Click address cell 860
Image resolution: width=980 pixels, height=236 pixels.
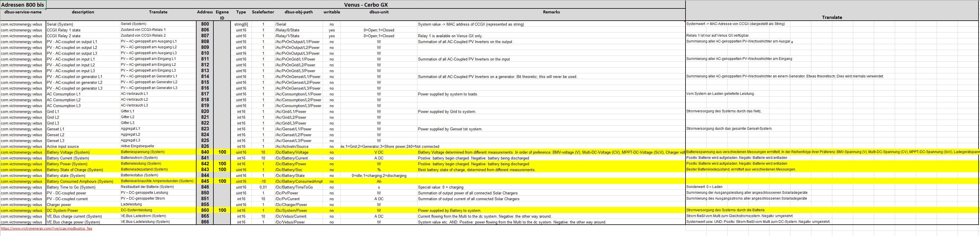[x=205, y=210]
